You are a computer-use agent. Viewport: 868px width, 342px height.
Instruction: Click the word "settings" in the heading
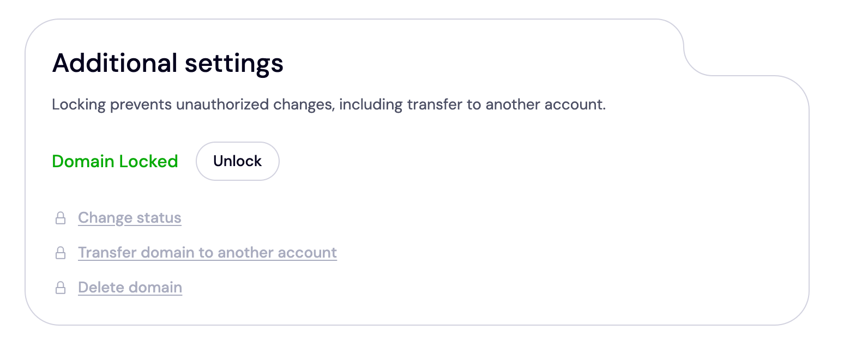234,63
